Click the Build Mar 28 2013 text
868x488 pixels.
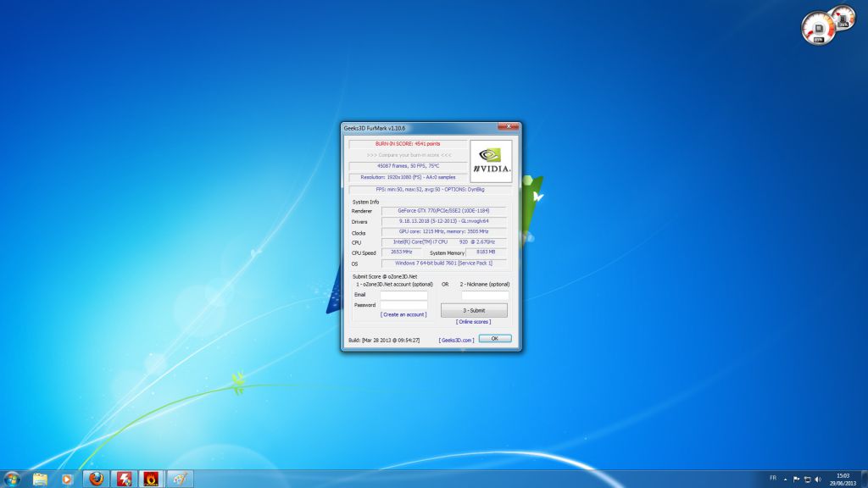click(384, 341)
